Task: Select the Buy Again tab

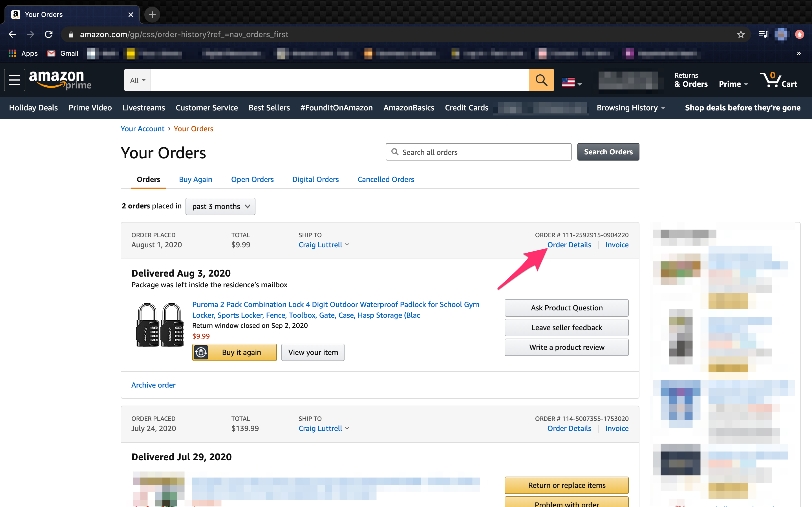Action: pyautogui.click(x=195, y=179)
